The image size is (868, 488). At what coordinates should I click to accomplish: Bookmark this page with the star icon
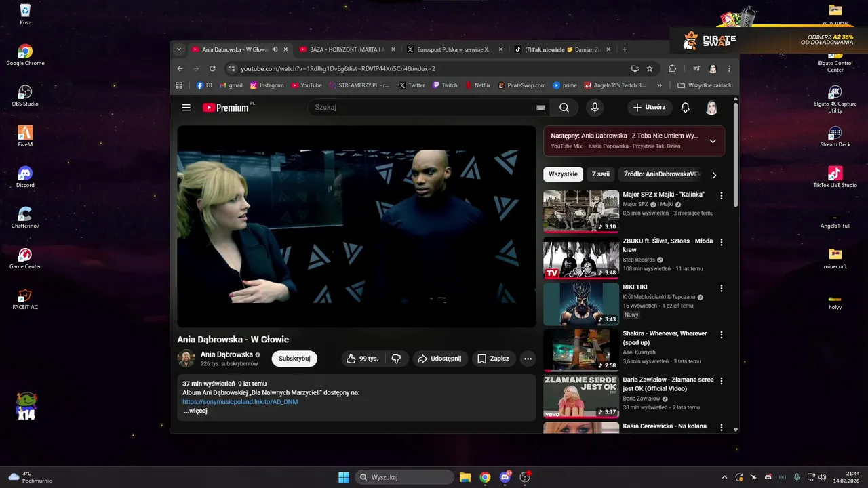click(650, 68)
